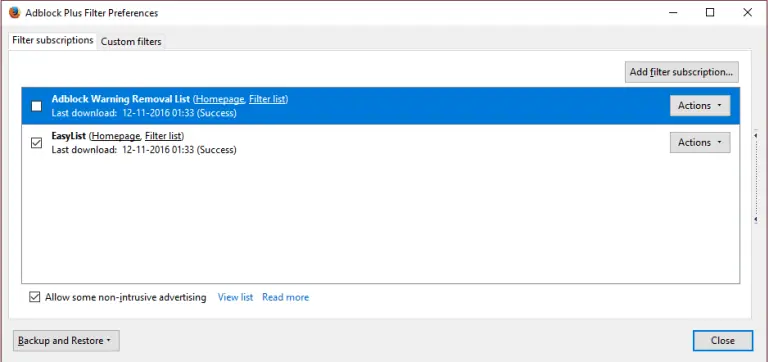This screenshot has width=768, height=362.
Task: Select the Adblock Warning Removal List title
Action: point(120,99)
